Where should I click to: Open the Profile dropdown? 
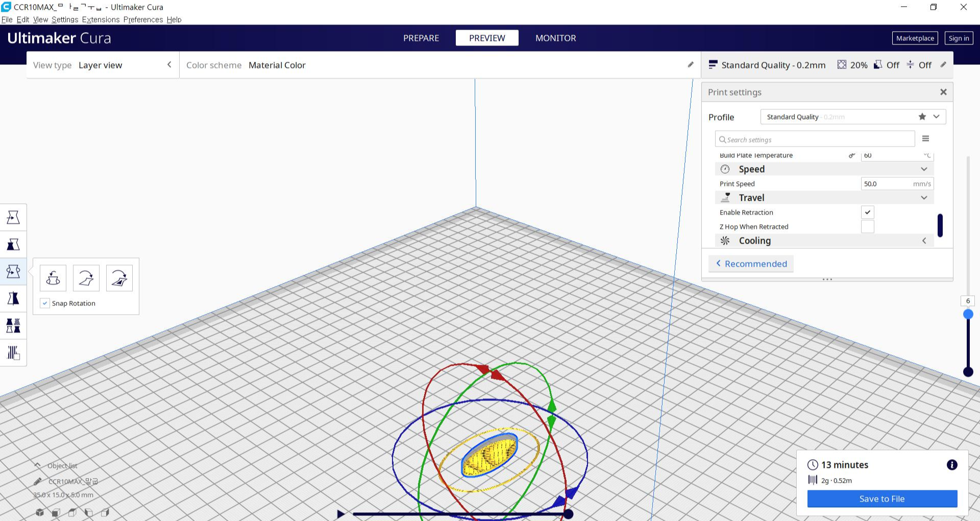(x=853, y=116)
